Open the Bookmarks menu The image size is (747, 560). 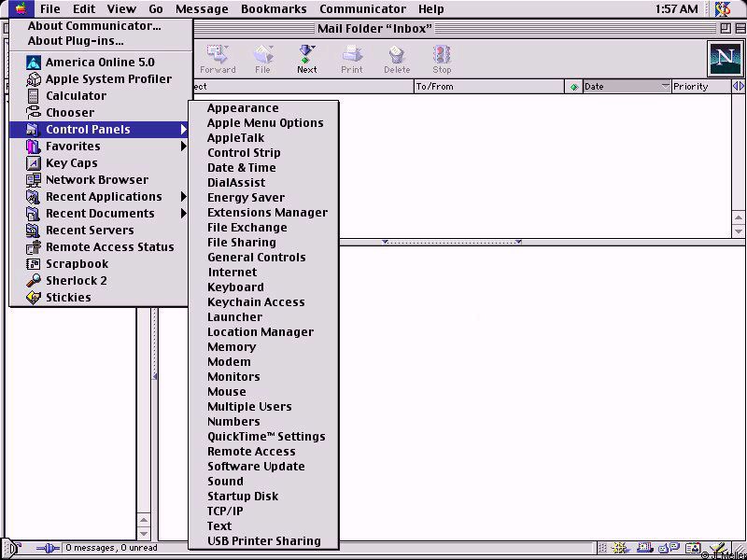click(x=274, y=8)
